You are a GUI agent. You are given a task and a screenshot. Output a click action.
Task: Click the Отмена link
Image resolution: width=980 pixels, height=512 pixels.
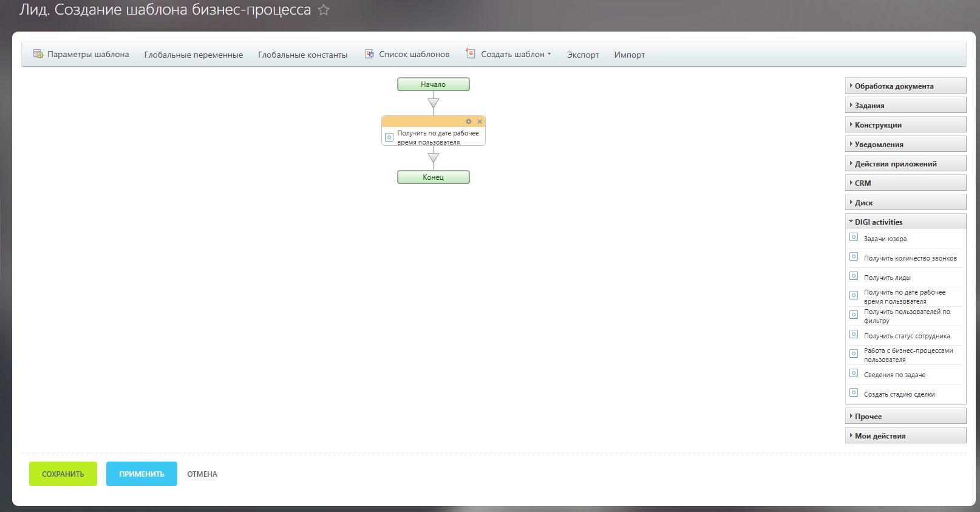click(202, 474)
